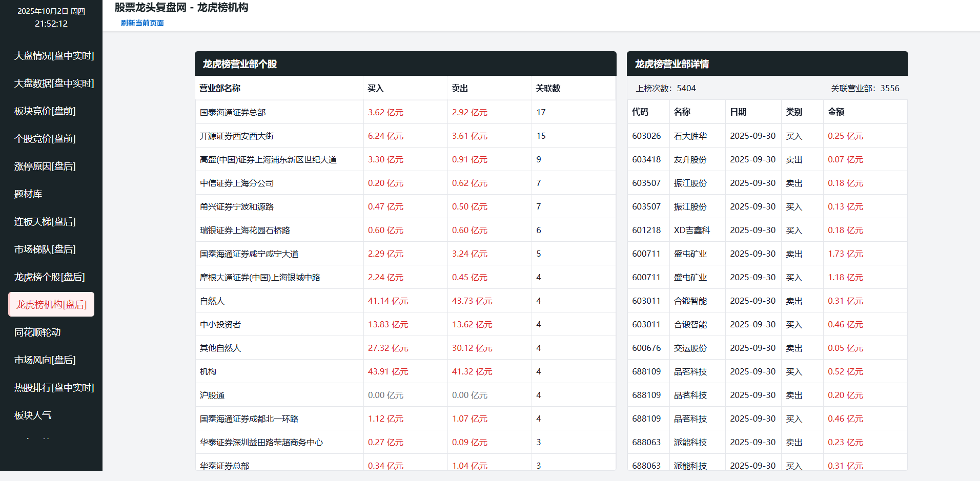Go to 板块竞价[盘前] page
This screenshot has height=481, width=980.
point(45,111)
